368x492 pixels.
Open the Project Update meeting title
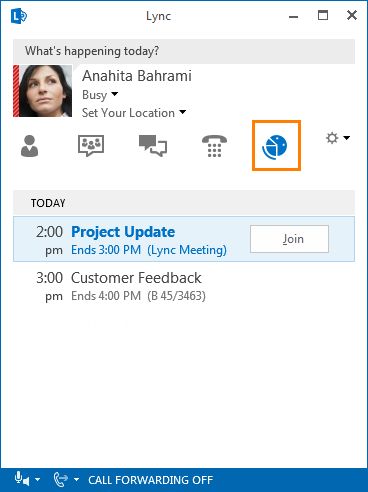123,232
